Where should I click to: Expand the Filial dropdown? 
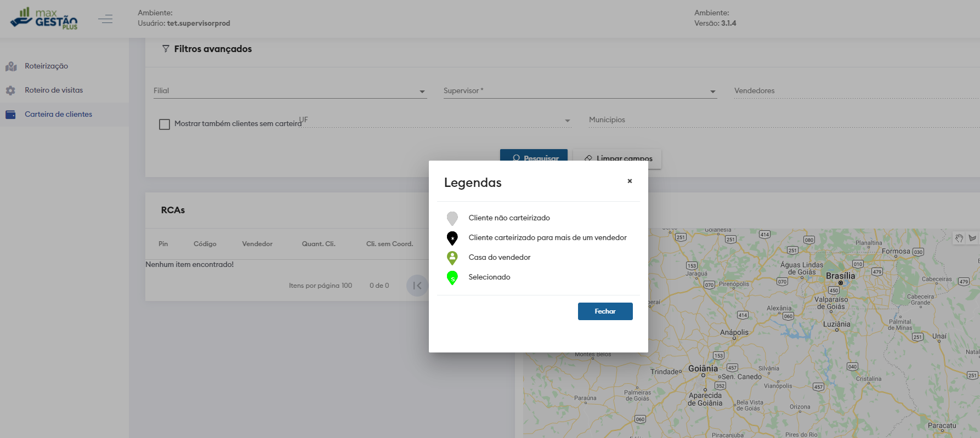[x=422, y=92]
